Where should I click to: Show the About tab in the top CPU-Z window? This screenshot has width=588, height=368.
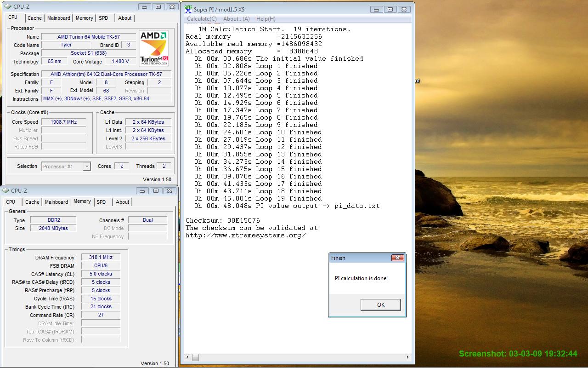pyautogui.click(x=125, y=18)
